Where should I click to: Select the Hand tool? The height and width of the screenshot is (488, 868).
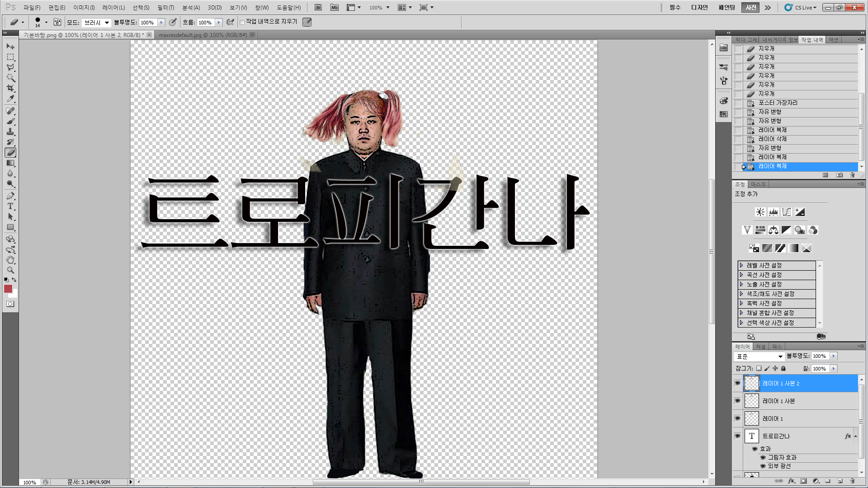click(x=10, y=260)
